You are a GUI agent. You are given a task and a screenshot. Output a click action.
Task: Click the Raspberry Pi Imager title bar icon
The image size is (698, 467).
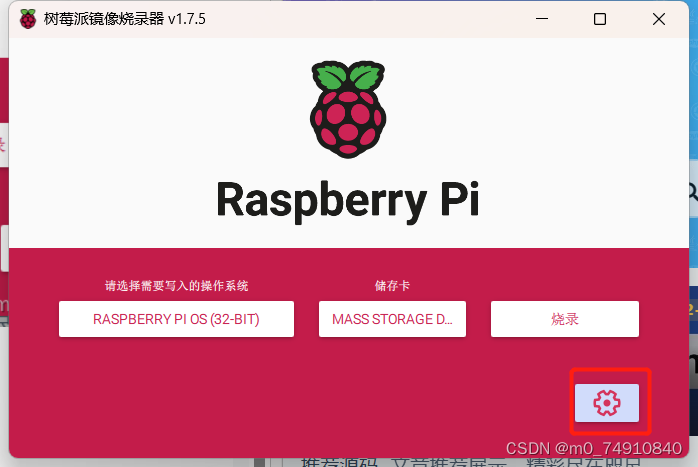(28, 19)
